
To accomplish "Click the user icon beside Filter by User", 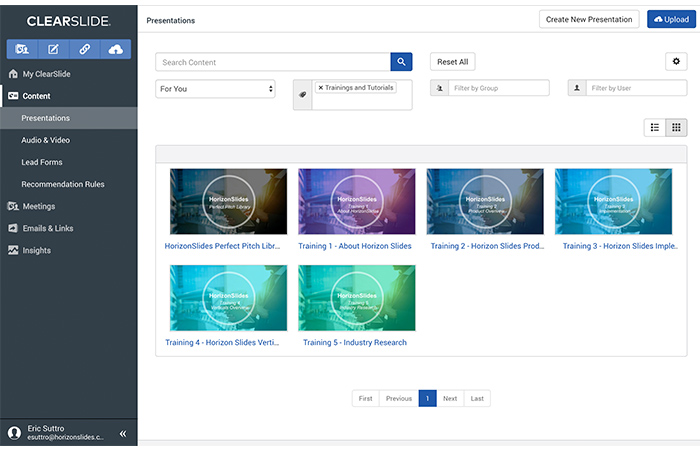I will (577, 88).
